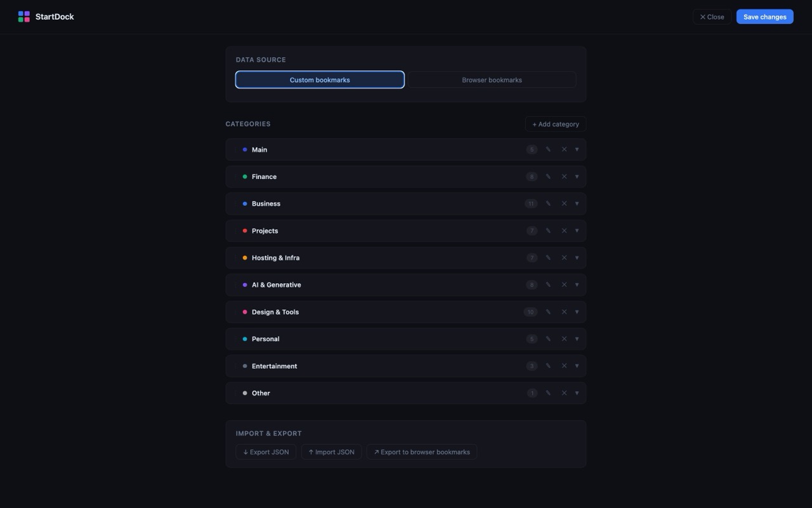This screenshot has height=508, width=812.
Task: Export to browser bookmarks
Action: pos(422,452)
